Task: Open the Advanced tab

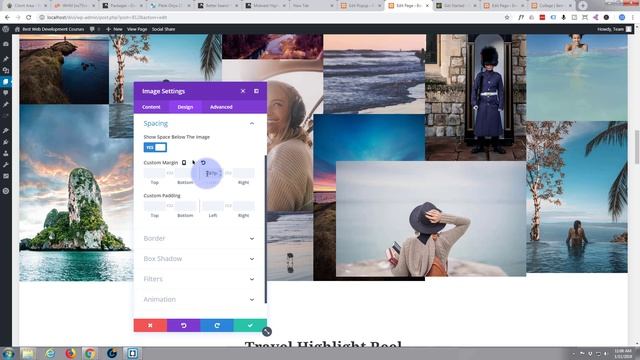Action: click(221, 107)
